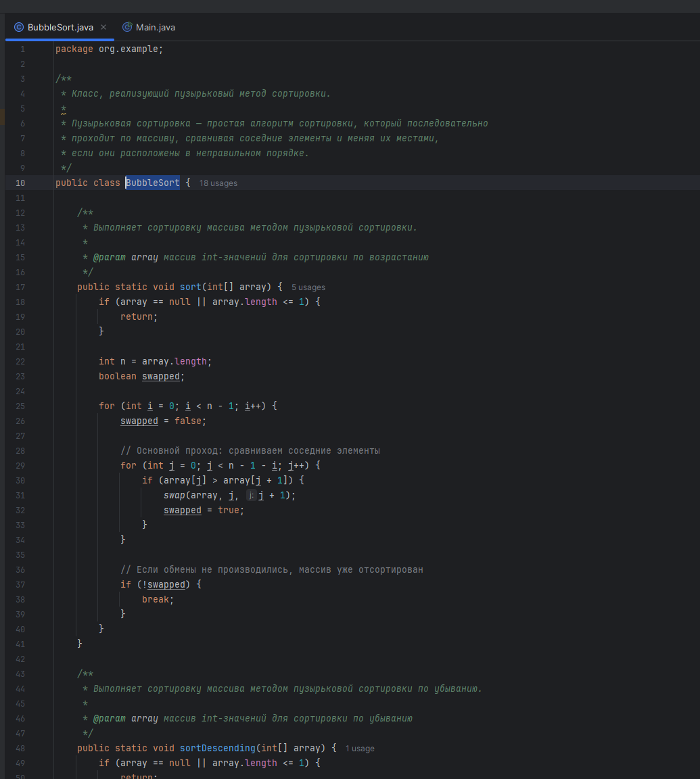Click the 'if (!swapped)' condition
Image resolution: width=700 pixels, height=779 pixels.
(160, 585)
